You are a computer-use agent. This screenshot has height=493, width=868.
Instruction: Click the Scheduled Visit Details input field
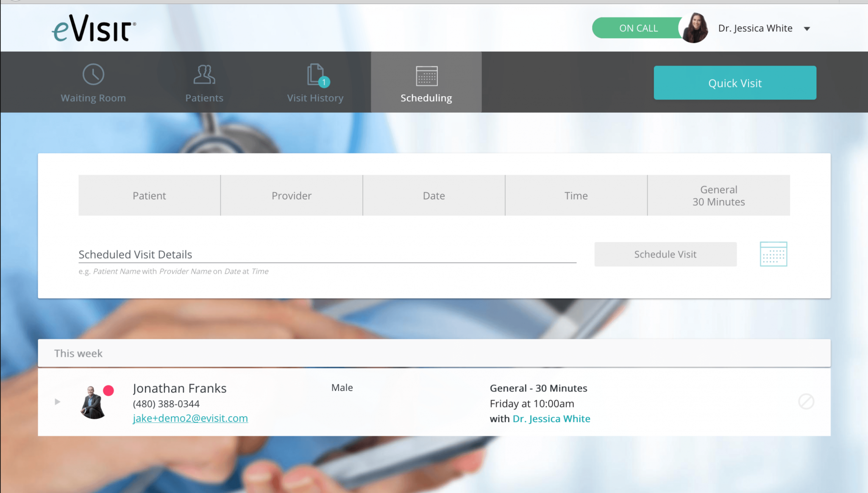327,254
